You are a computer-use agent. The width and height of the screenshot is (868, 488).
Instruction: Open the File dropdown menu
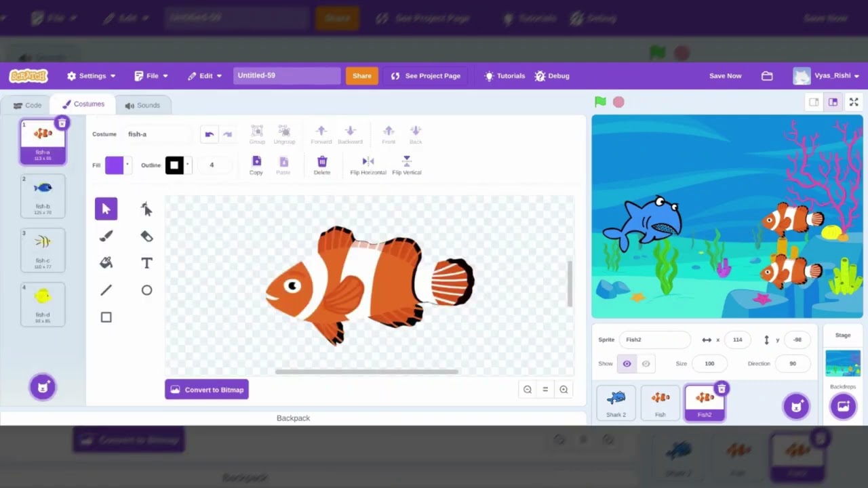151,76
